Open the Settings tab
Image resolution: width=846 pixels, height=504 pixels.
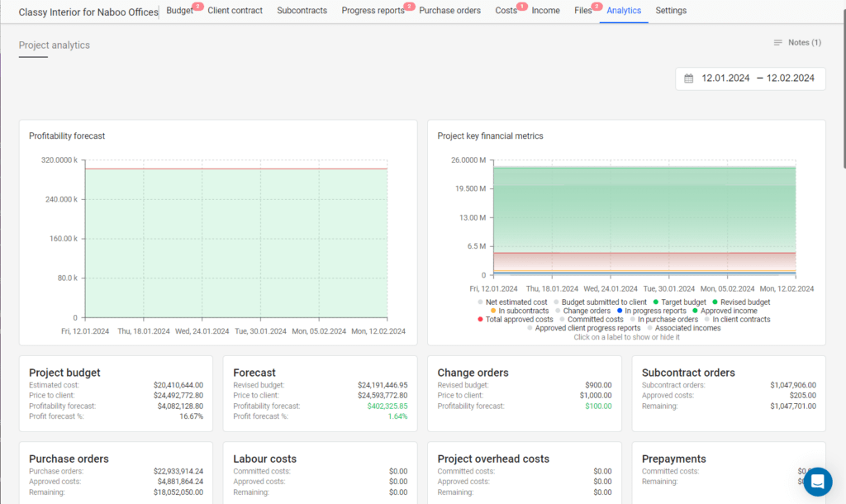pyautogui.click(x=671, y=11)
